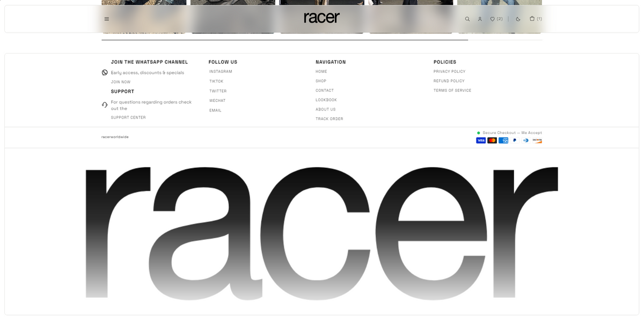This screenshot has width=644, height=320.
Task: Click the FOLLOW US heading
Action: pos(223,62)
